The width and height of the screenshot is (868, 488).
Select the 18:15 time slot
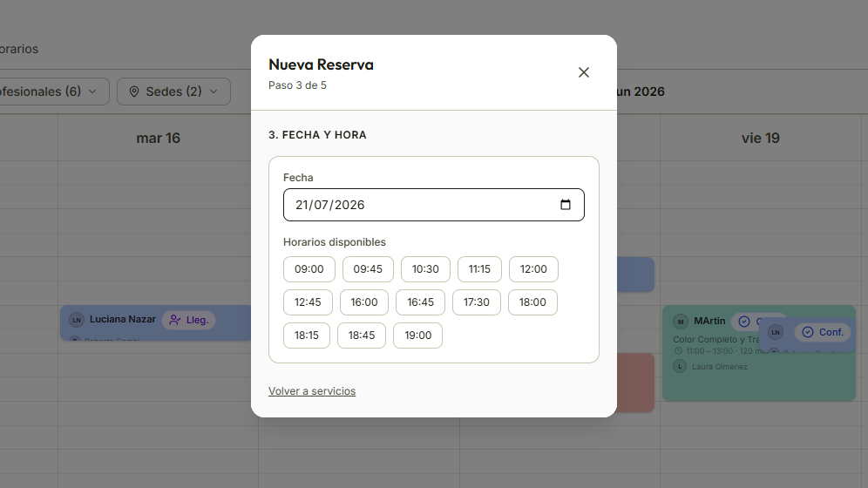tap(307, 335)
